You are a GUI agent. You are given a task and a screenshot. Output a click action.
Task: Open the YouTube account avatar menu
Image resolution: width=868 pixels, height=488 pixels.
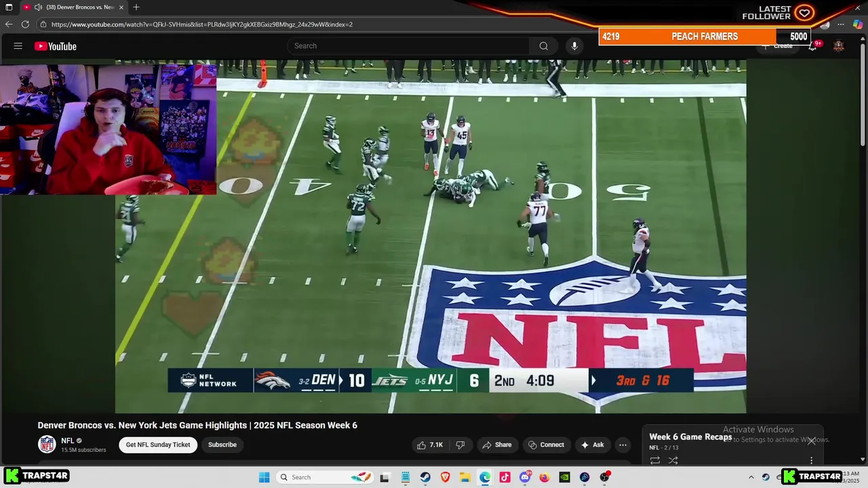(839, 46)
